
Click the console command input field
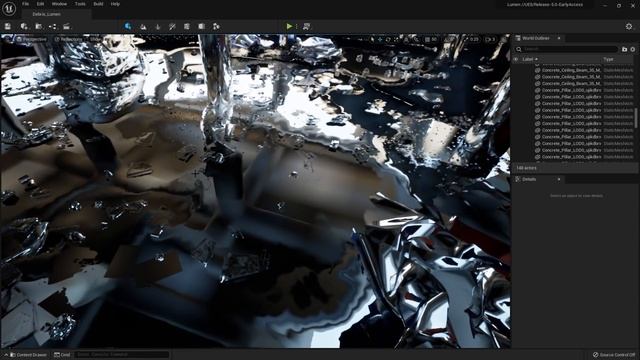(122, 355)
